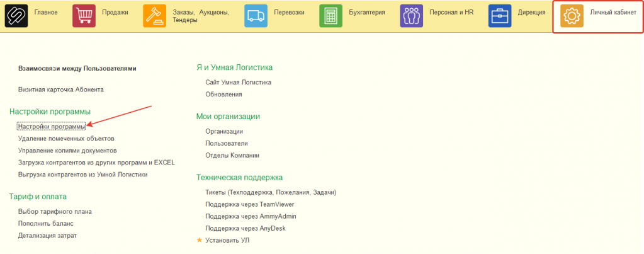Click the red shopping cart Продажи icon
The height and width of the screenshot is (254, 644).
click(x=84, y=16)
